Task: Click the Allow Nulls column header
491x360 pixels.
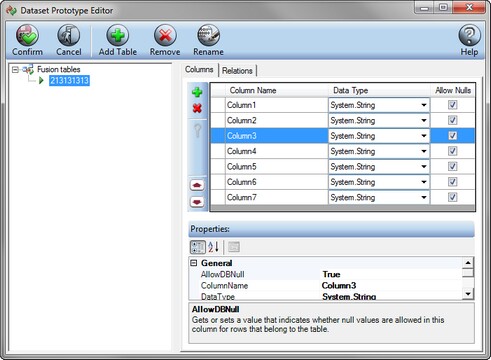Action: click(453, 90)
